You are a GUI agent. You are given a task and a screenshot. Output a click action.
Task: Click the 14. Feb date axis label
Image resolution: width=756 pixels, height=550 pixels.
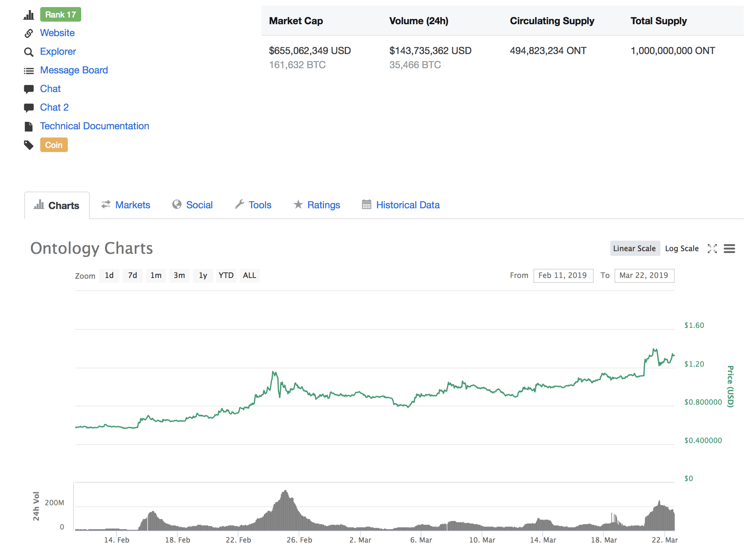point(117,540)
